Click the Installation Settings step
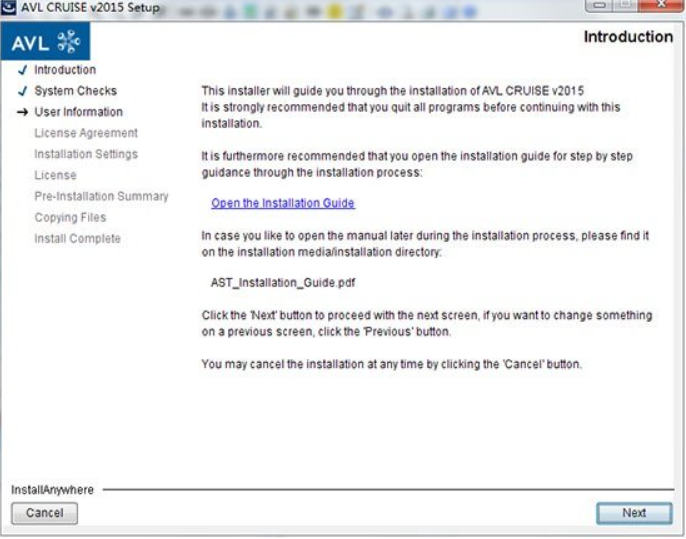Screen dimensions: 686x539 tap(86, 154)
